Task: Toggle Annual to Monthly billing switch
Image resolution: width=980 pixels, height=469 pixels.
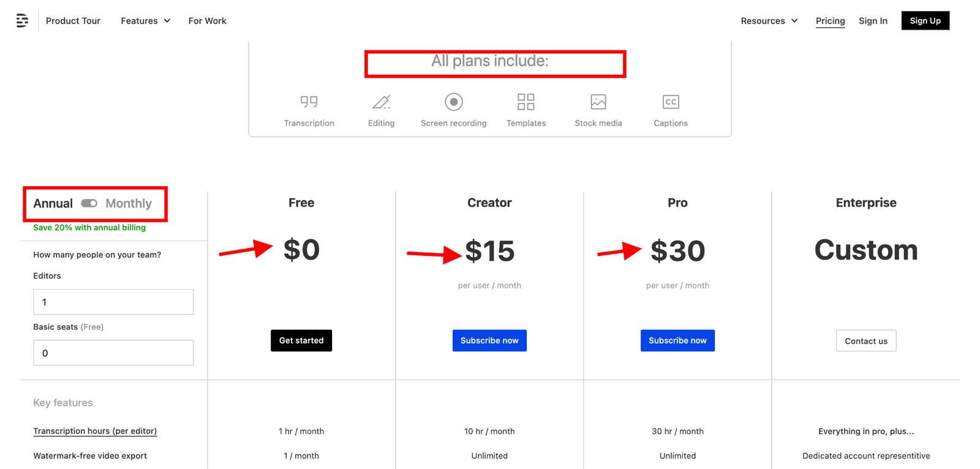Action: pos(89,203)
